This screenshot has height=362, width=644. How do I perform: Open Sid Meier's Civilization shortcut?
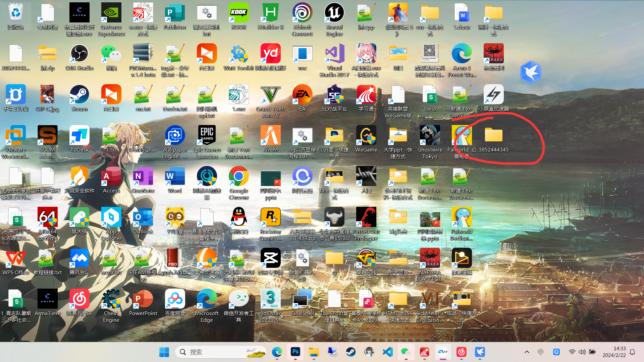(430, 306)
